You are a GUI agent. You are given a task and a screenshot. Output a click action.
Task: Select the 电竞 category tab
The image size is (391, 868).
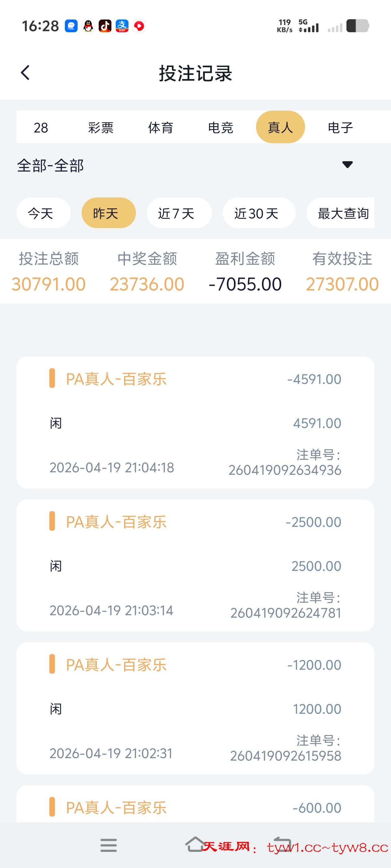point(221,128)
